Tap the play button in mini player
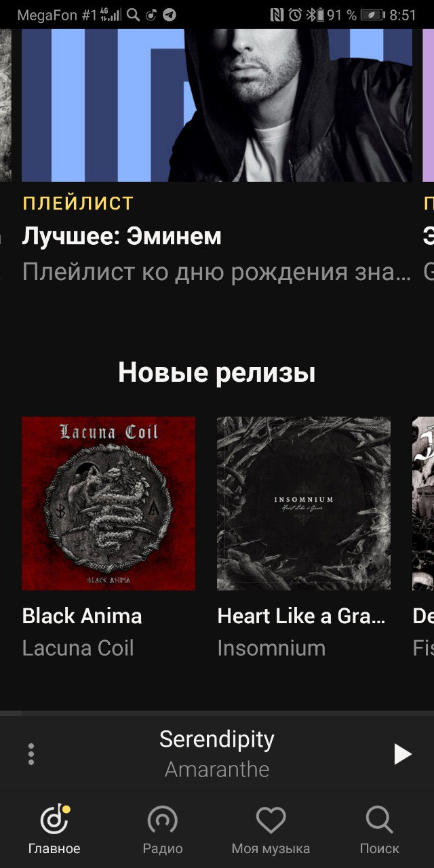 click(x=403, y=754)
